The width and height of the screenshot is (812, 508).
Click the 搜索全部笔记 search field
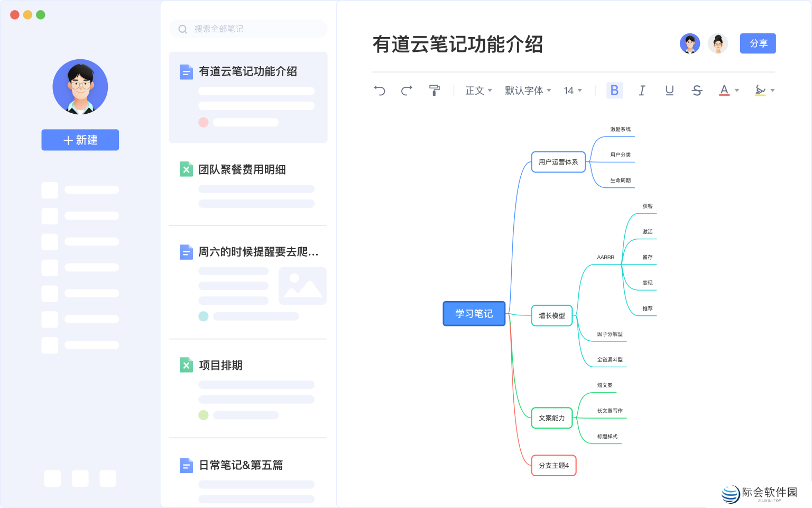point(248,29)
